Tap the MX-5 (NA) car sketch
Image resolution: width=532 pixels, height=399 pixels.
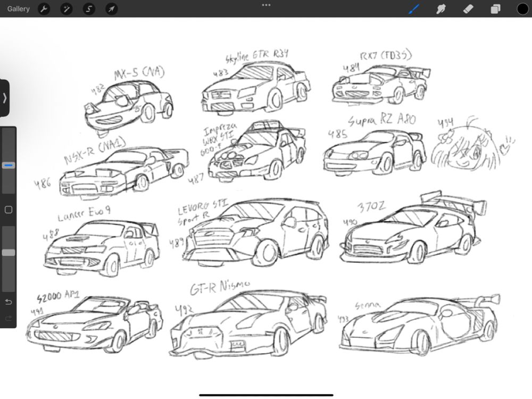tap(128, 107)
